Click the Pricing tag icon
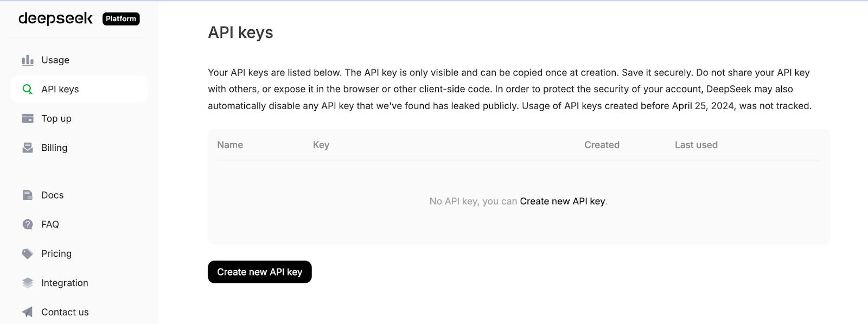The image size is (868, 324). (x=28, y=253)
